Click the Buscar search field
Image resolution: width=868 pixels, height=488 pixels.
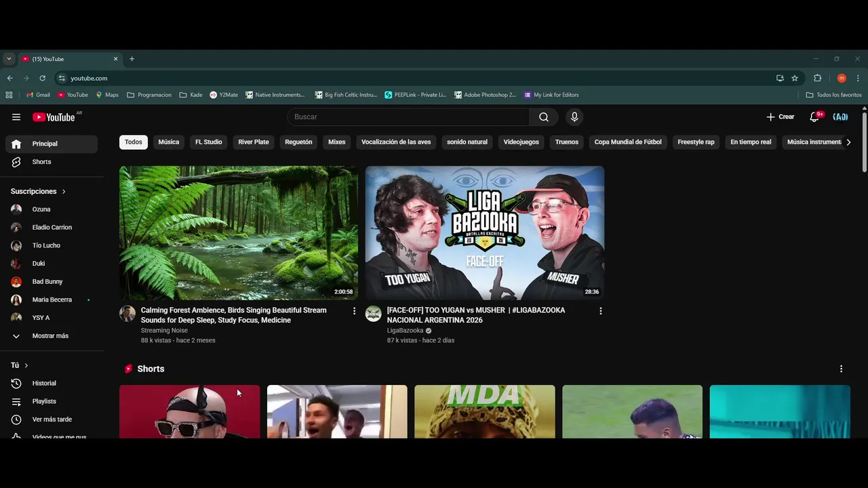pos(408,117)
